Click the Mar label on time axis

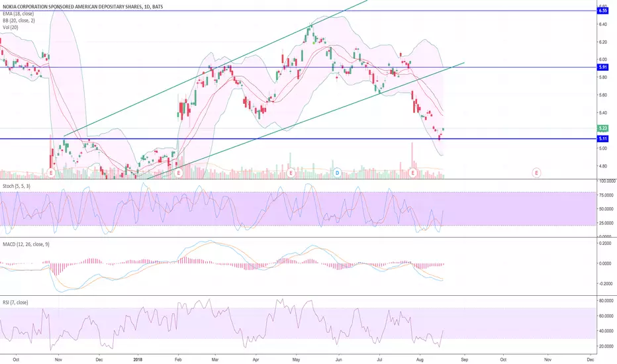215,359
